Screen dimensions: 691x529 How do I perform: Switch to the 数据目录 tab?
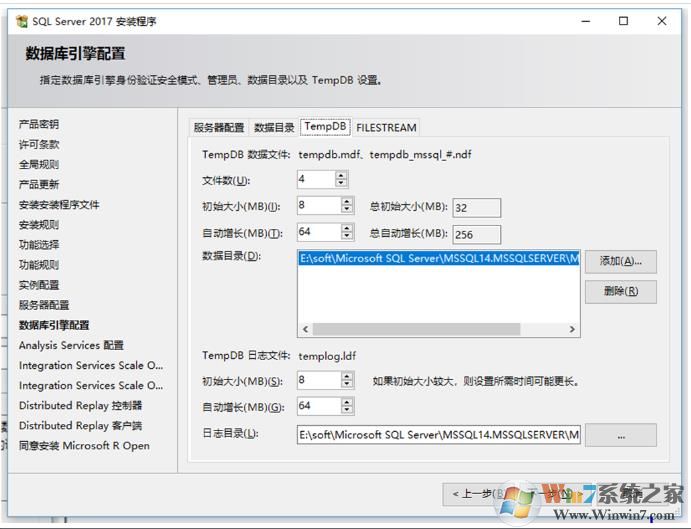[x=274, y=127]
